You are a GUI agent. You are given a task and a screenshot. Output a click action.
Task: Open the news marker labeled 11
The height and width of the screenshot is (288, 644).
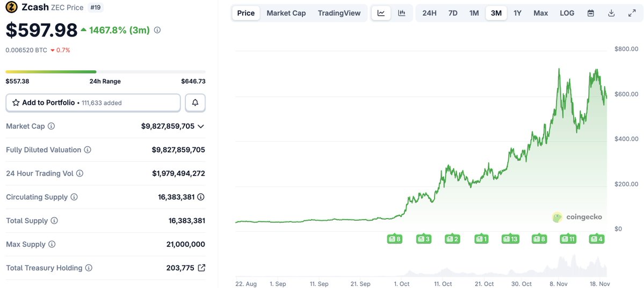(568, 239)
